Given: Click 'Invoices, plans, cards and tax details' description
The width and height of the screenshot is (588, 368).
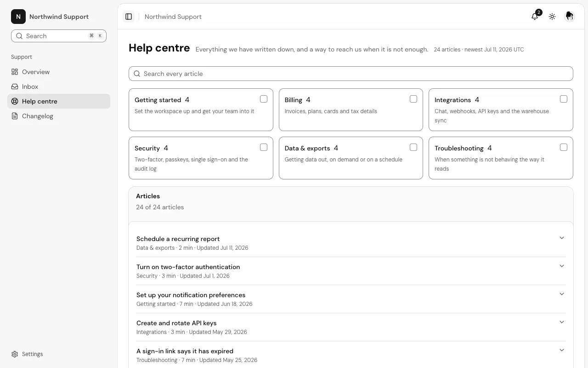Looking at the screenshot, I should (x=331, y=111).
